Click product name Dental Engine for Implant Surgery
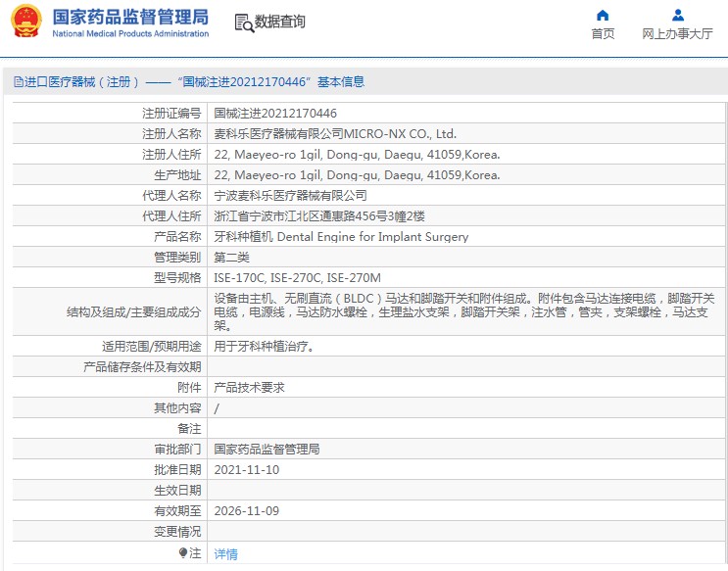The width and height of the screenshot is (728, 571). pyautogui.click(x=373, y=237)
